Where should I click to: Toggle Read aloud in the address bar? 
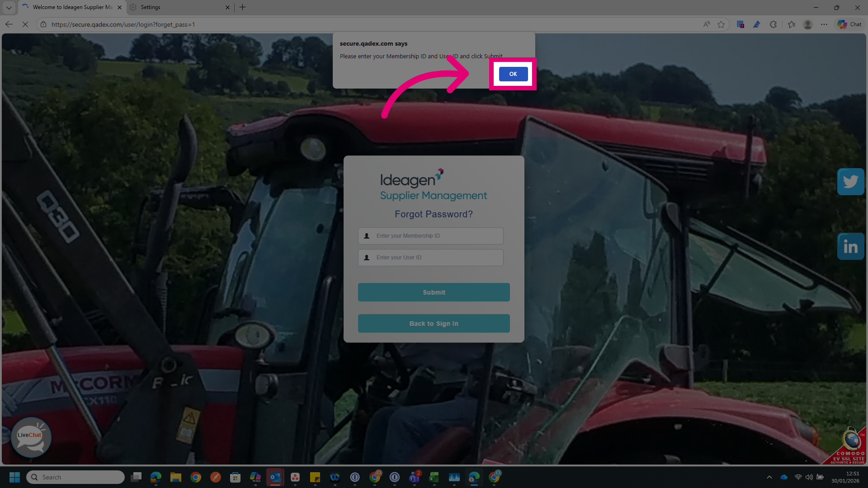coord(707,24)
